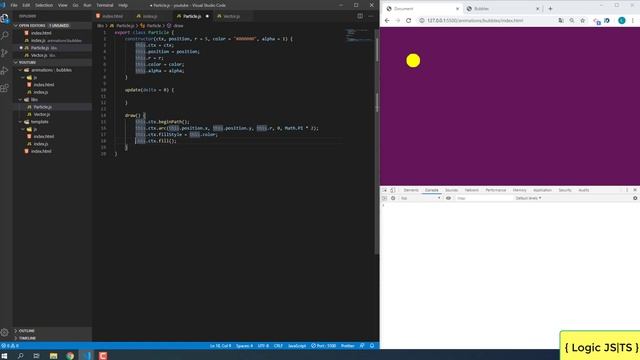The image size is (640, 360).
Task: Click the zoom magnifier in address bar
Action: click(x=572, y=20)
